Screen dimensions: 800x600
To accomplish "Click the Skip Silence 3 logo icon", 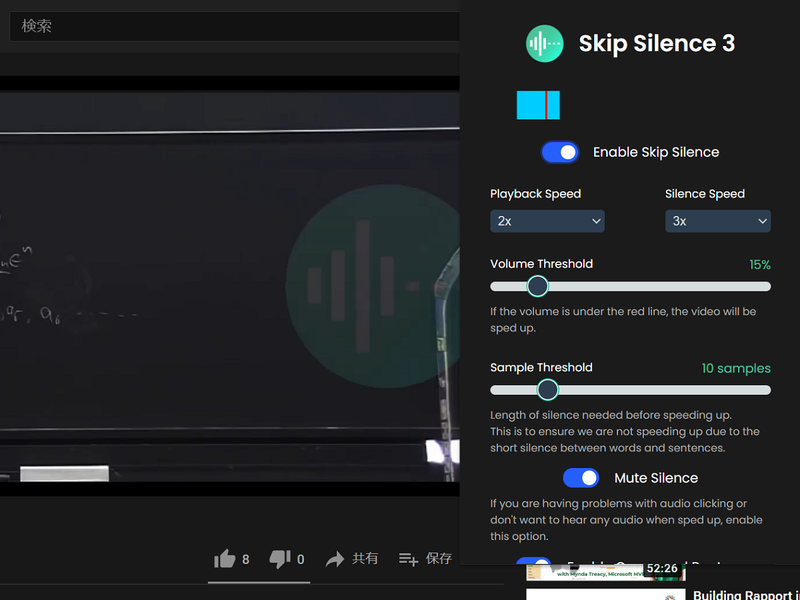I will coord(544,44).
